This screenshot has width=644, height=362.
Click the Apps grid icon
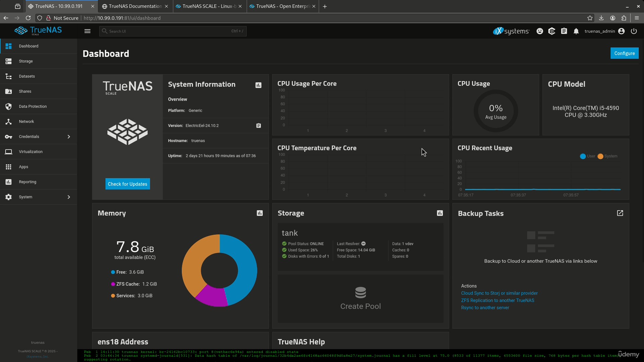coord(9,167)
